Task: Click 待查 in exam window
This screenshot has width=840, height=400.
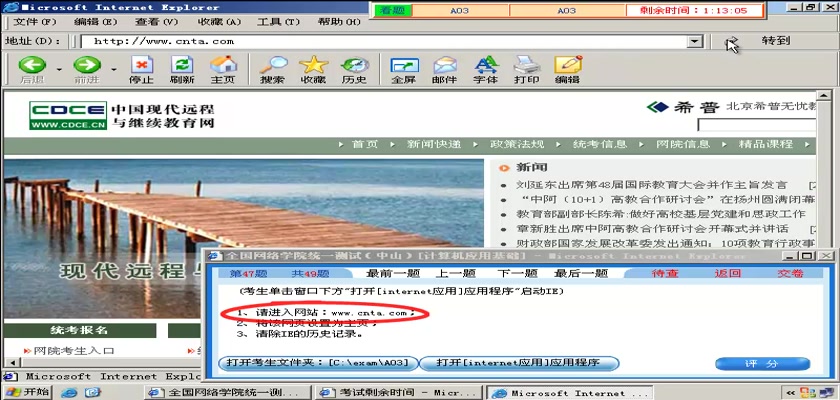Action: click(x=665, y=274)
